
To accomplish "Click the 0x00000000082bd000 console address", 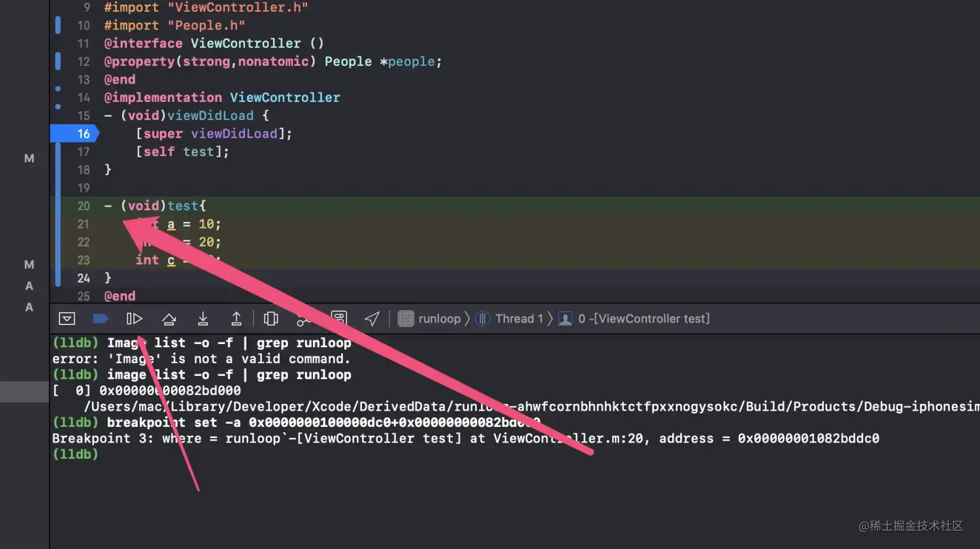I will point(170,390).
